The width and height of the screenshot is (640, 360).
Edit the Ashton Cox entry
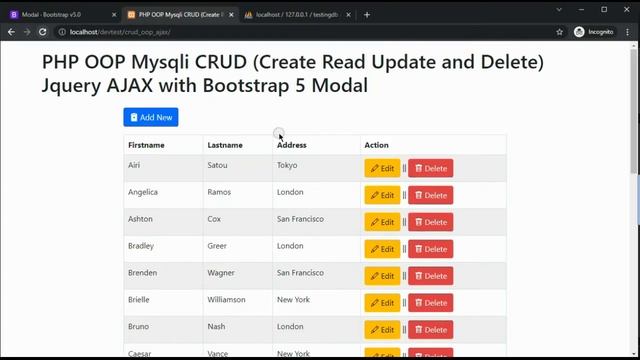click(x=382, y=222)
